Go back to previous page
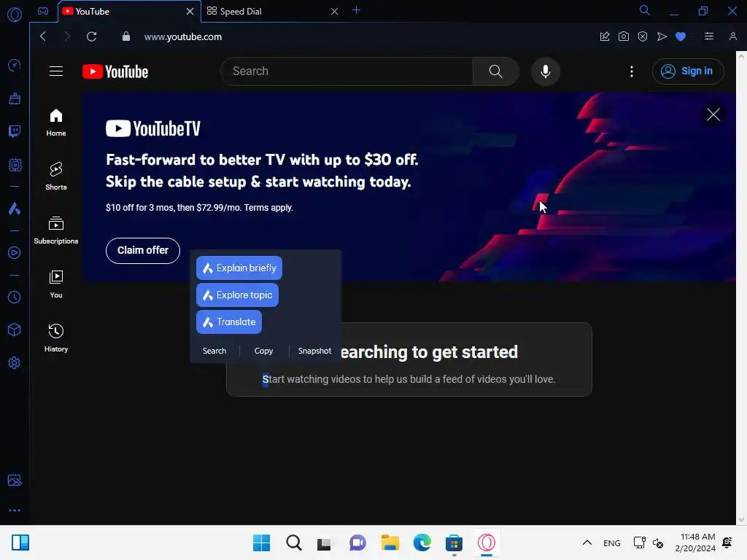 (43, 36)
